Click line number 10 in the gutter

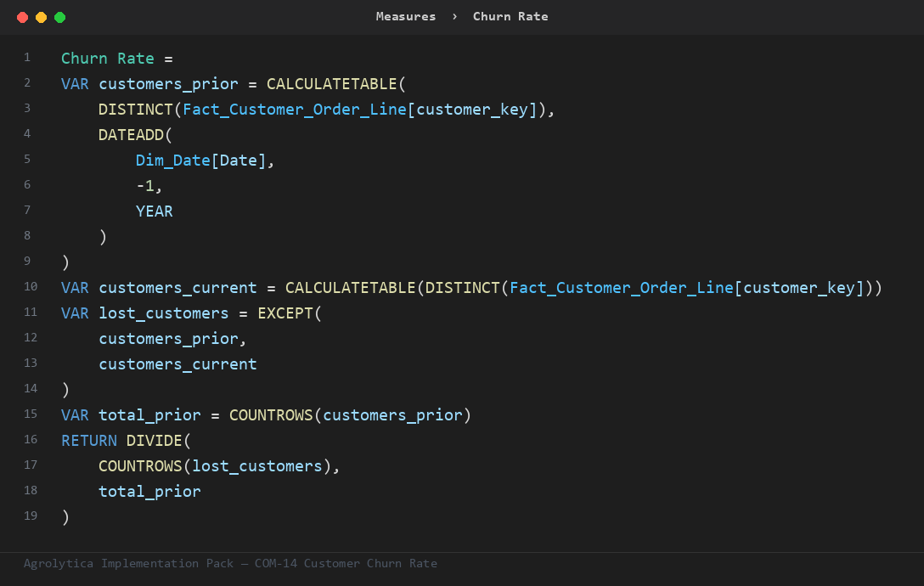[x=31, y=286]
